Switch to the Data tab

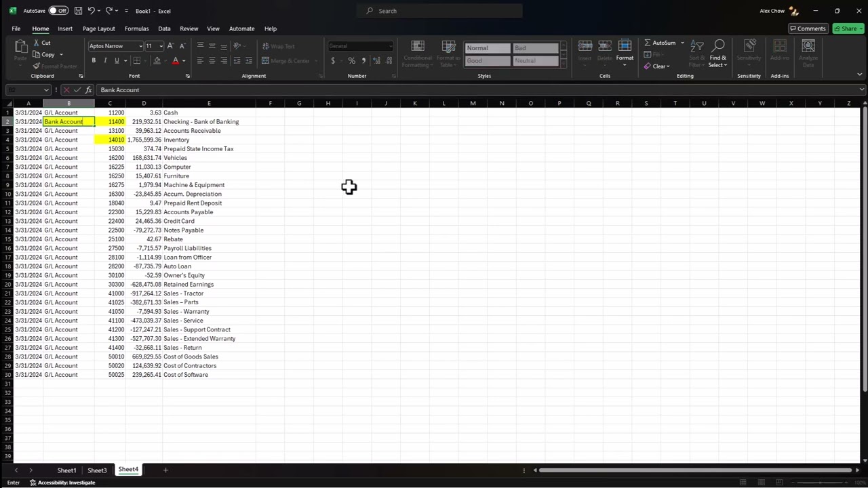[x=164, y=28]
